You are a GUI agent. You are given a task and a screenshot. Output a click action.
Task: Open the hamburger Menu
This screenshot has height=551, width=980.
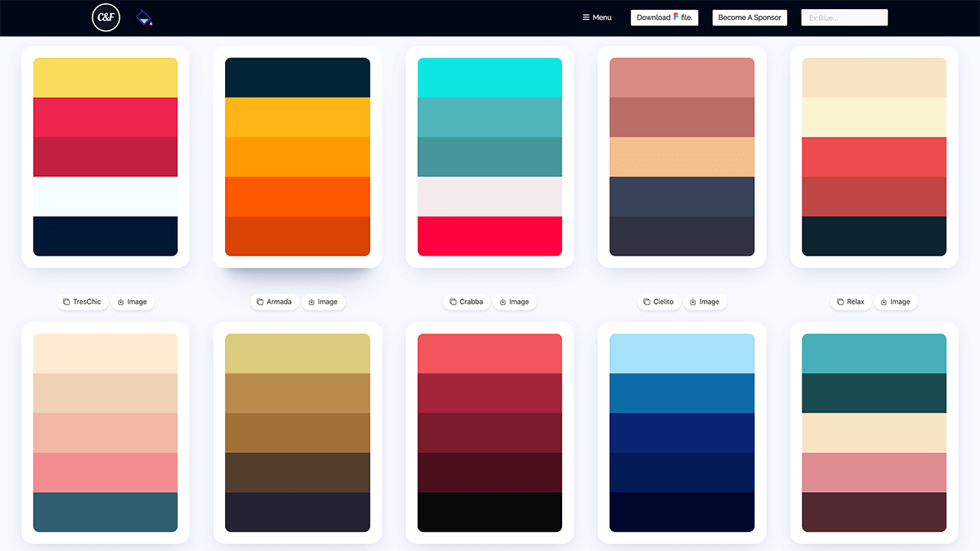tap(597, 18)
